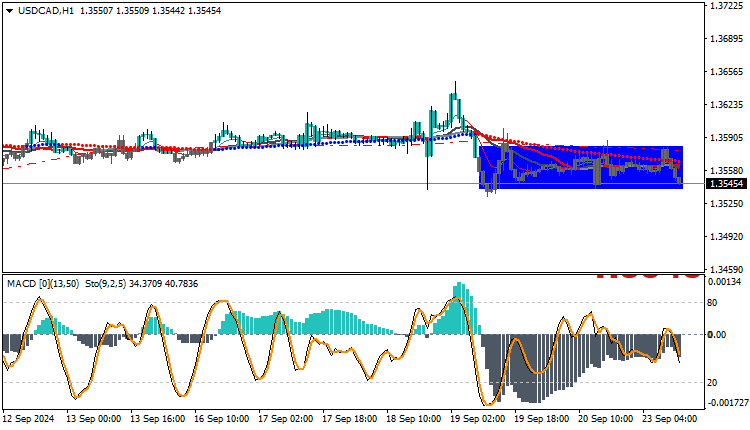Click price scale value 1.36565
The image size is (750, 430).
(727, 72)
